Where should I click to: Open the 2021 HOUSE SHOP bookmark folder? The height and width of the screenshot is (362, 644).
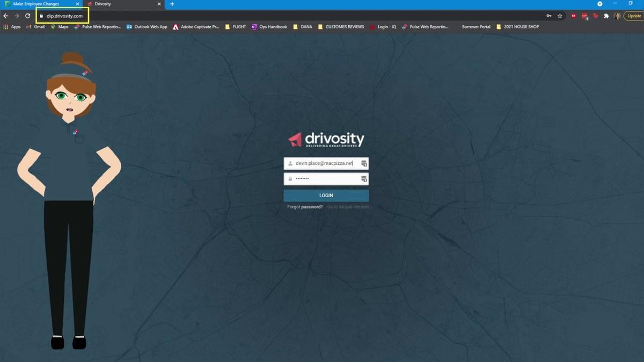click(x=518, y=27)
